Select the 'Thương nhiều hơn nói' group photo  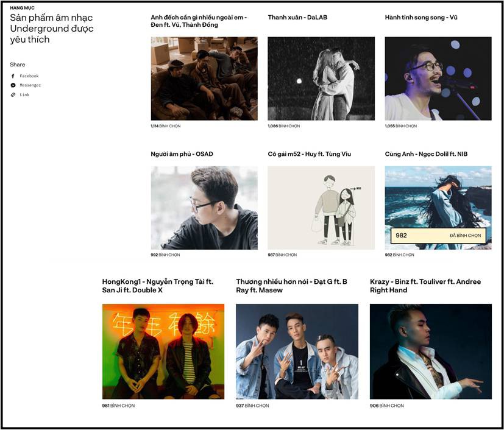[297, 351]
